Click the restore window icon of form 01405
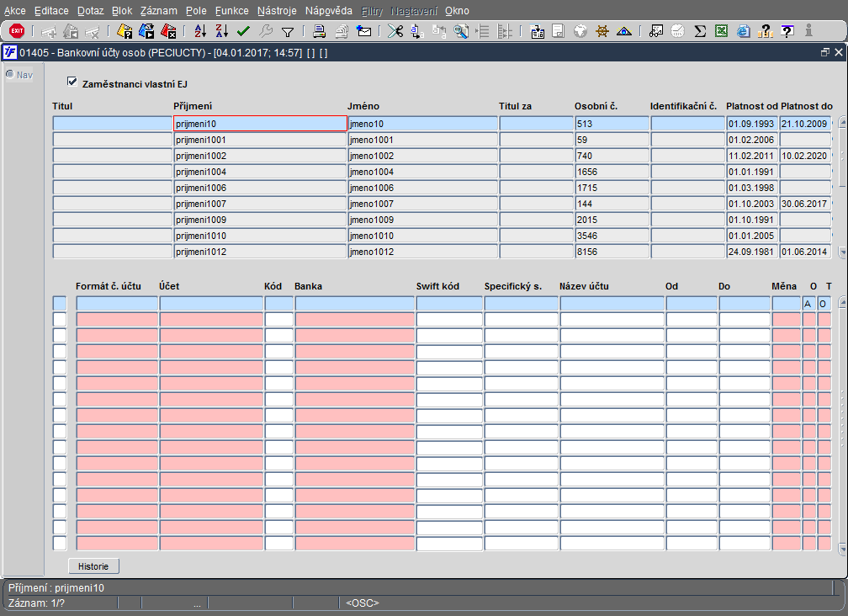Screen dimensions: 848x616 point(824,52)
